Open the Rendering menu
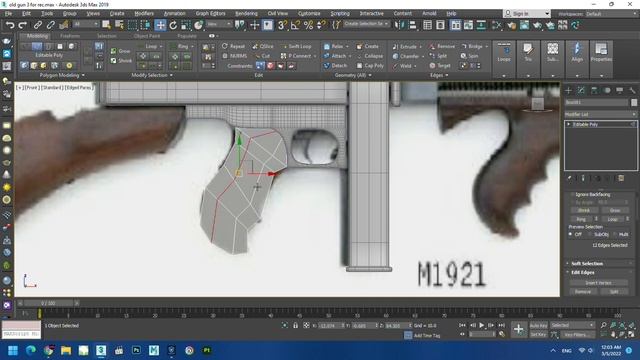The width and height of the screenshot is (640, 360). click(246, 13)
